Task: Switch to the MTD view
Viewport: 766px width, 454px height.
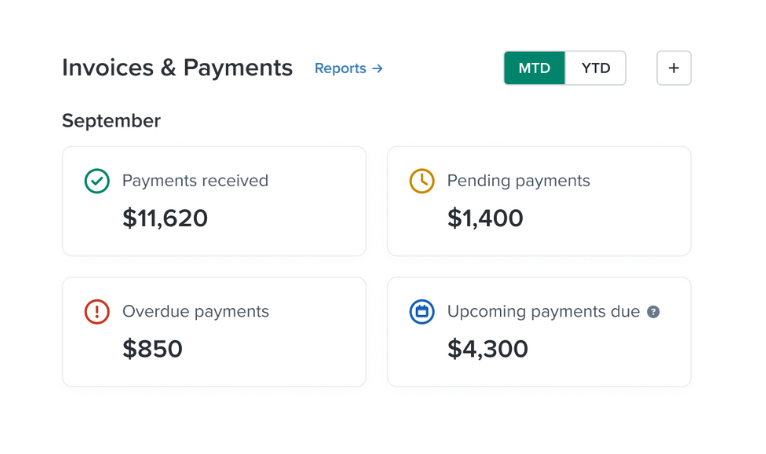Action: (534, 68)
